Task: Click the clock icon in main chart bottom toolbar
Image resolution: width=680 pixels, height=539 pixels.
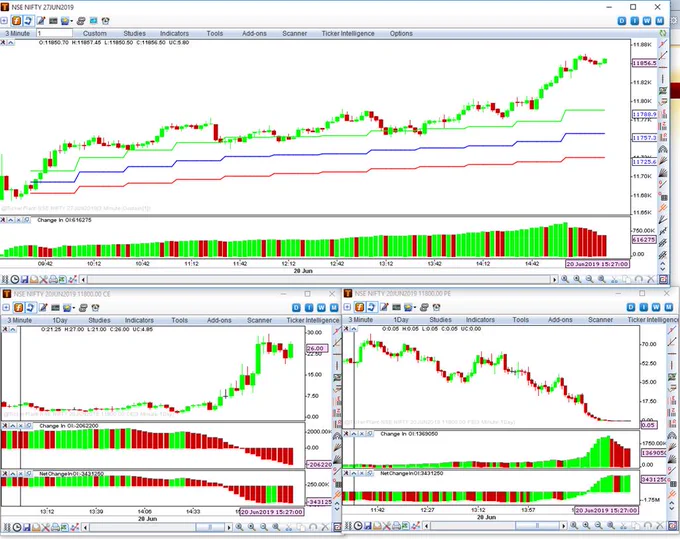Action: (x=15, y=280)
